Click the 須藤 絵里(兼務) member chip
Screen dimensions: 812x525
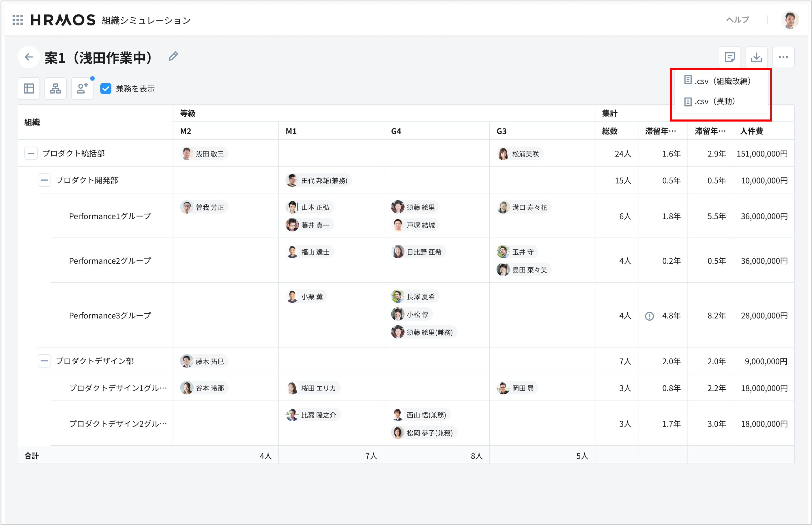pyautogui.click(x=423, y=332)
